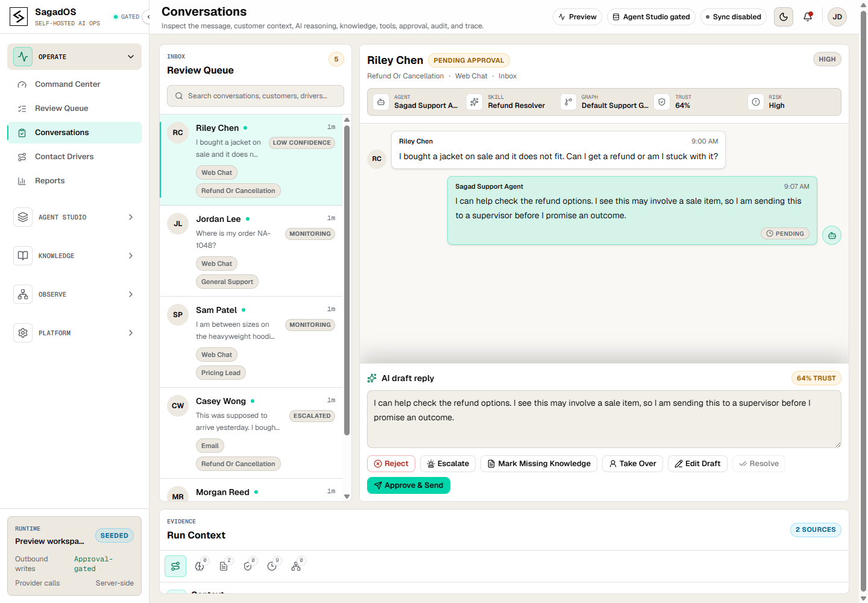Click the Take Over button

[633, 464]
